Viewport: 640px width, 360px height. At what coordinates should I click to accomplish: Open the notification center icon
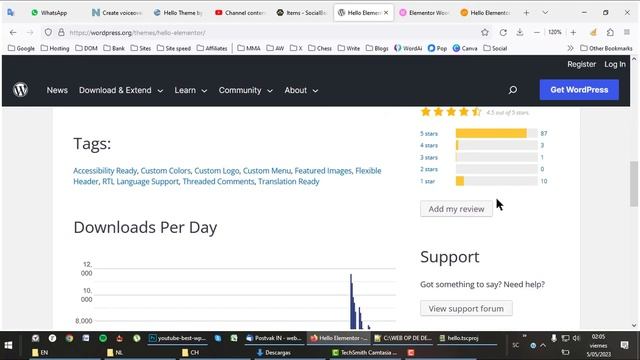pos(624,345)
